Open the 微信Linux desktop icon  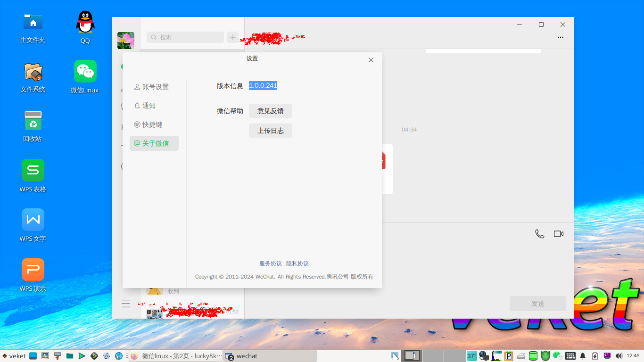pyautogui.click(x=85, y=77)
